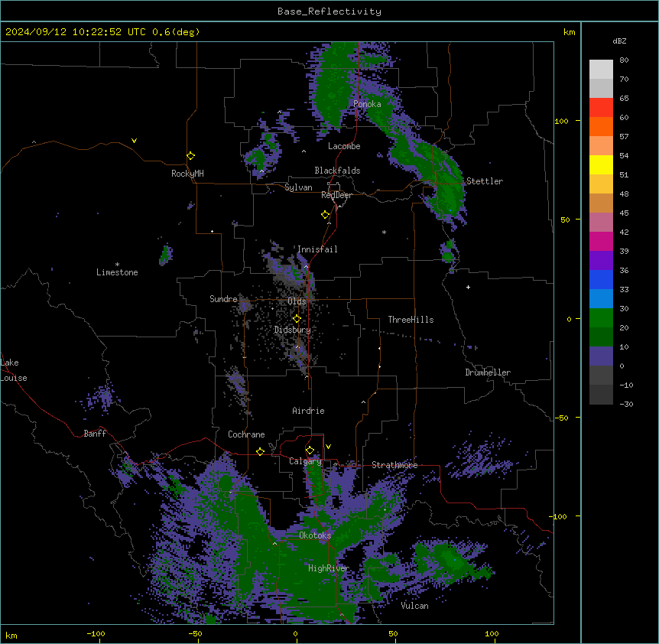Click the bright green 30-20 dBZ legend swatch
Screen dimensions: 659x644
pyautogui.click(x=601, y=318)
